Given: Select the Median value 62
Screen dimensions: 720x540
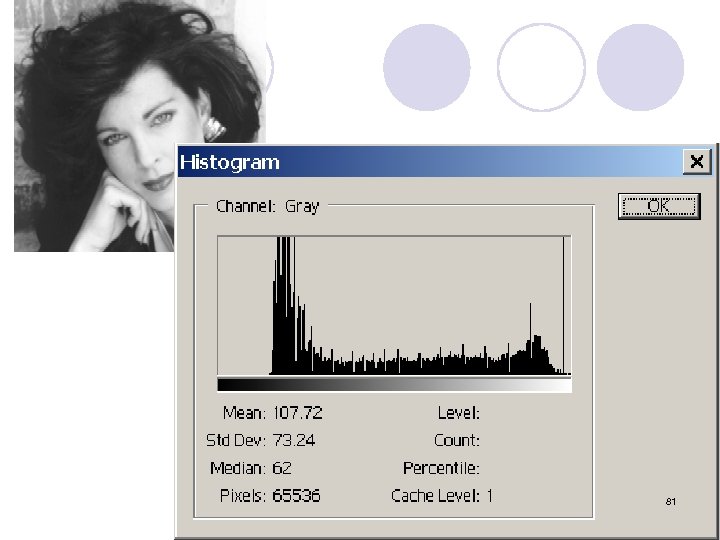Looking at the screenshot, I should pos(282,468).
